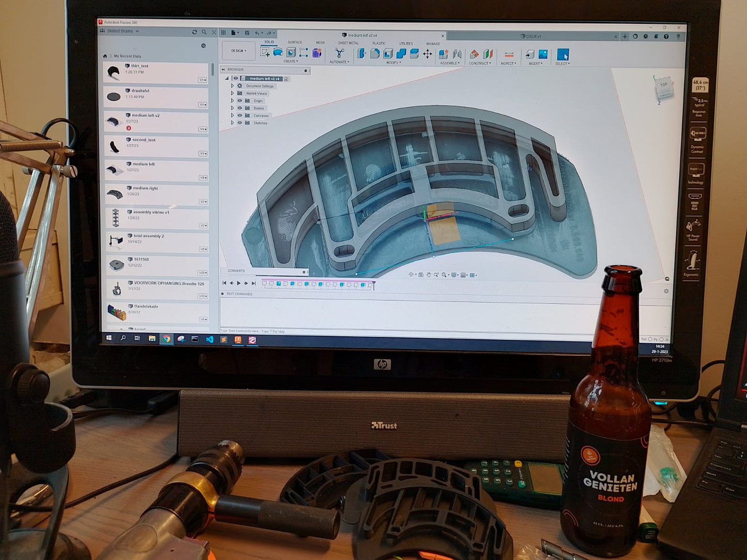
Task: Toggle visibility of the Sketches folder
Action: pos(239,123)
